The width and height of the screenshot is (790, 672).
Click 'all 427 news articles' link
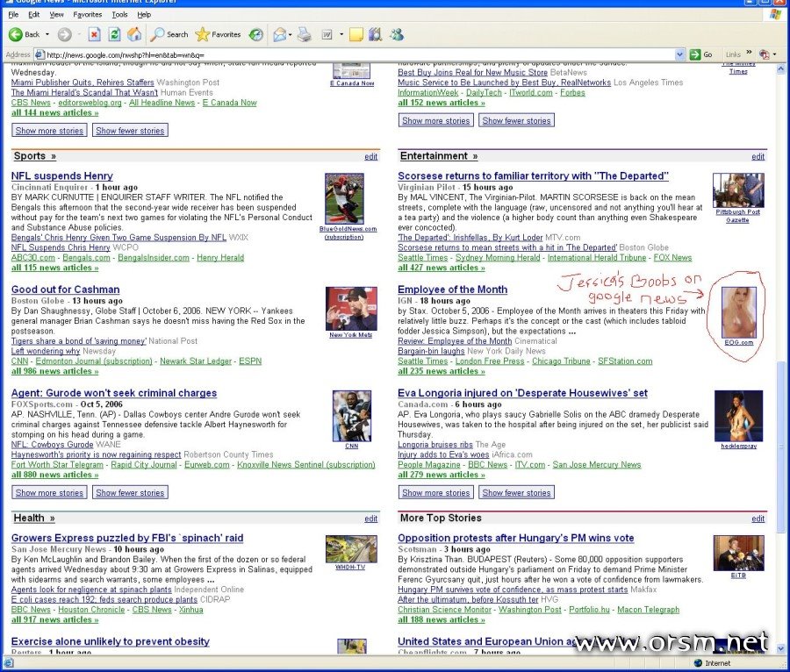coord(442,268)
